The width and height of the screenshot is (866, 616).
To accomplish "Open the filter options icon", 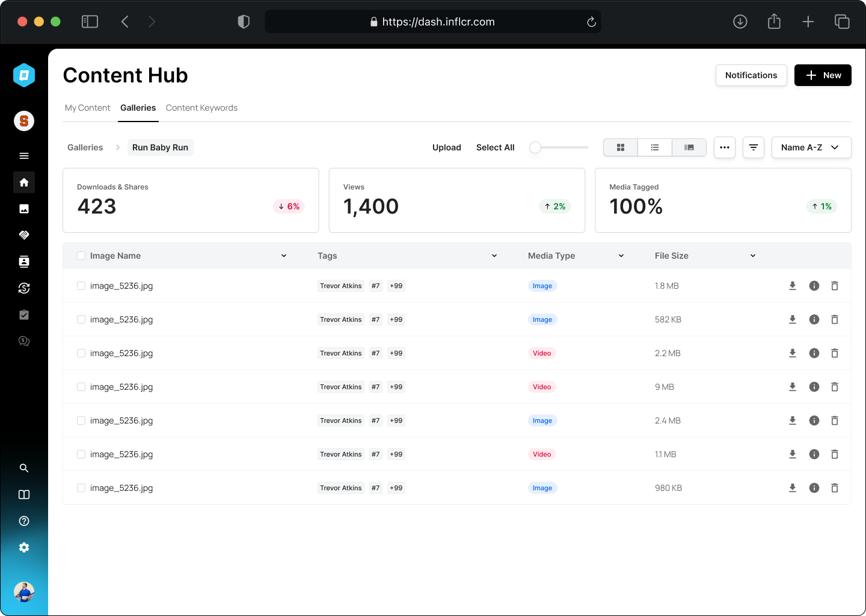I will coord(754,147).
